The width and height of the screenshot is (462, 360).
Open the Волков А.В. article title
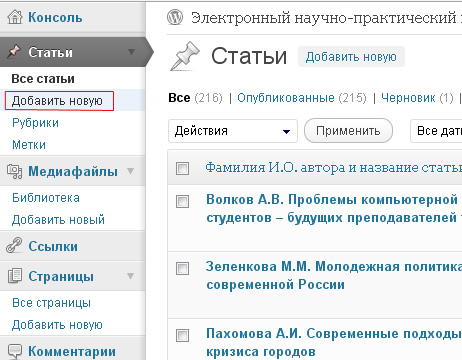334,208
